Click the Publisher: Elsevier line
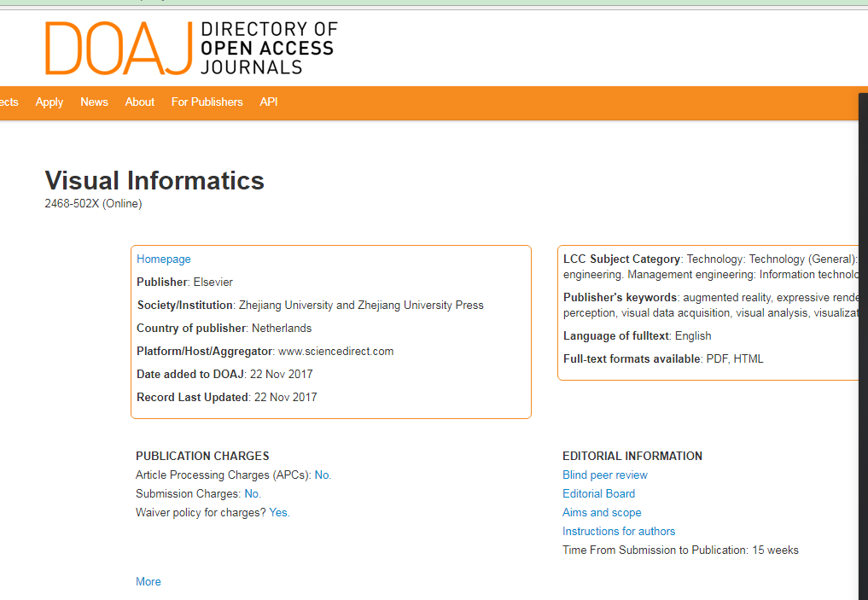The width and height of the screenshot is (868, 600). point(185,283)
